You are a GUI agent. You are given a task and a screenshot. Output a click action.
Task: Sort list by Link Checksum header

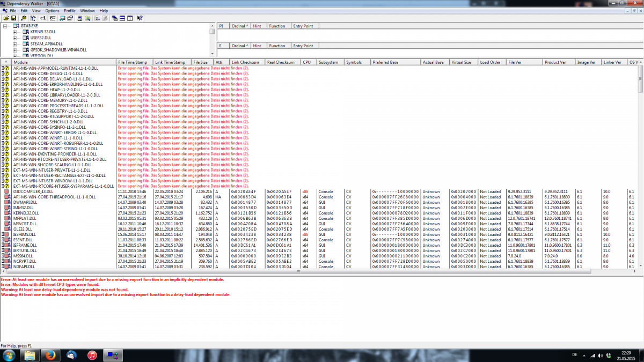click(x=247, y=62)
